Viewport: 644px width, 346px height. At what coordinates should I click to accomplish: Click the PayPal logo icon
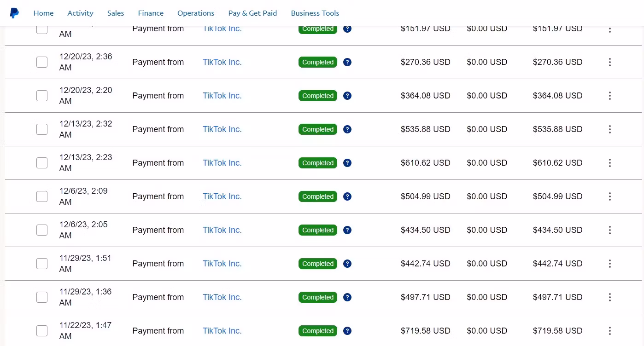[x=14, y=13]
